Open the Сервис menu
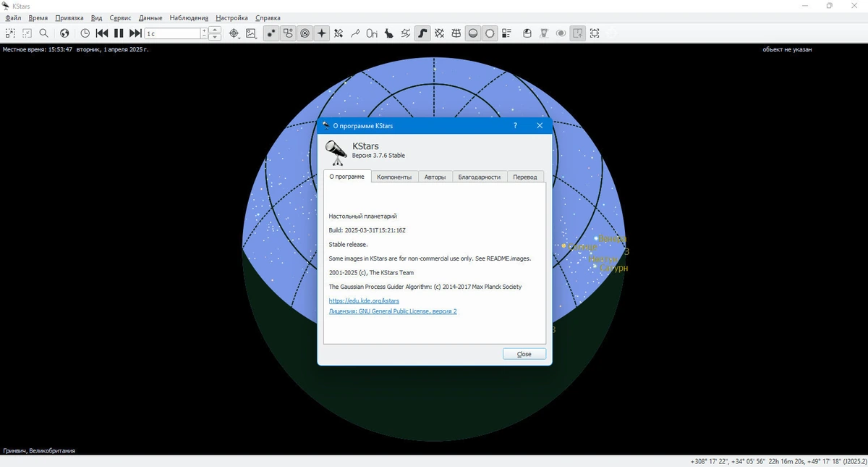Screen dimensions: 868x467 120,17
